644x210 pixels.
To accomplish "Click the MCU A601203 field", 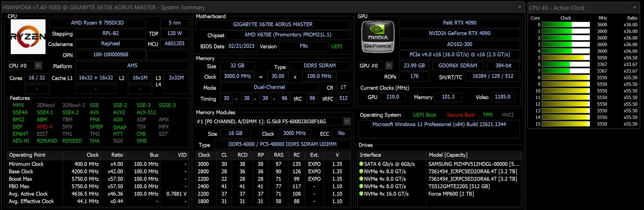I will tap(174, 44).
